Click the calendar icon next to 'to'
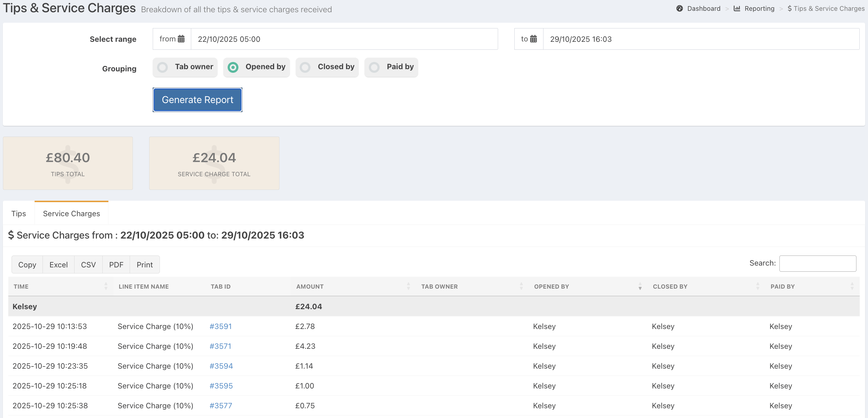 click(x=533, y=39)
